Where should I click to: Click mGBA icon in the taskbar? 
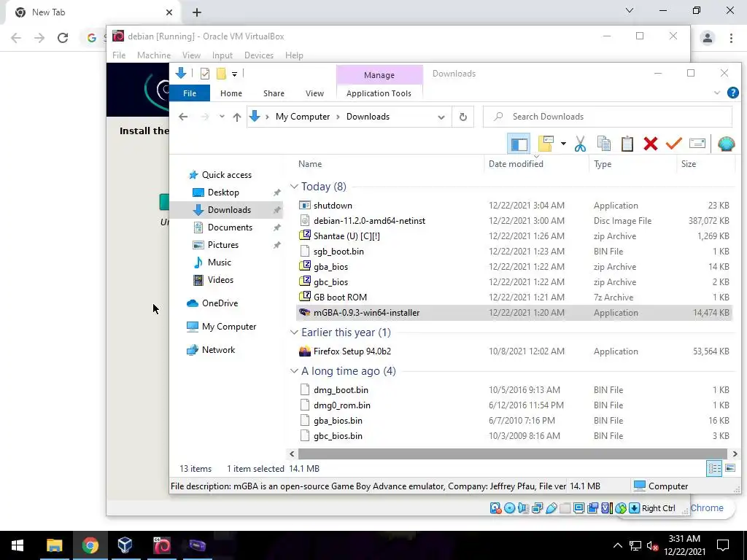click(197, 545)
